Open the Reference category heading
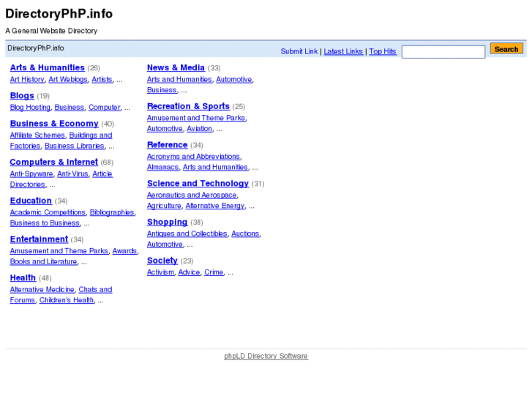 (x=168, y=145)
